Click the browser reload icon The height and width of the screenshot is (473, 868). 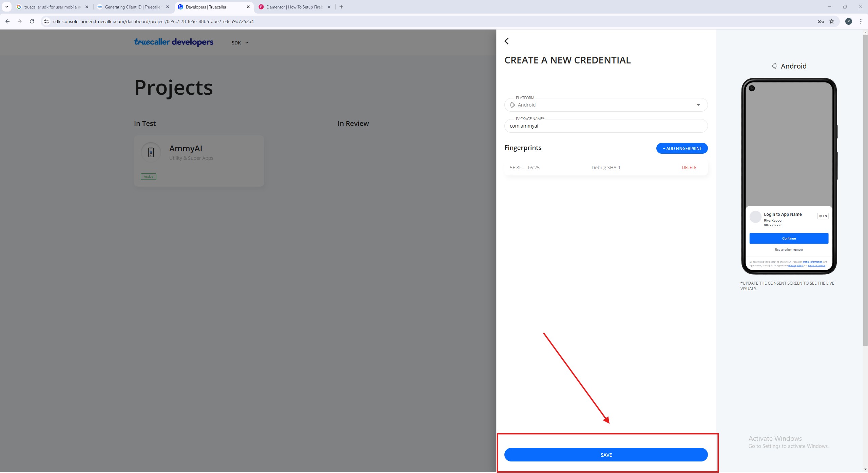32,21
